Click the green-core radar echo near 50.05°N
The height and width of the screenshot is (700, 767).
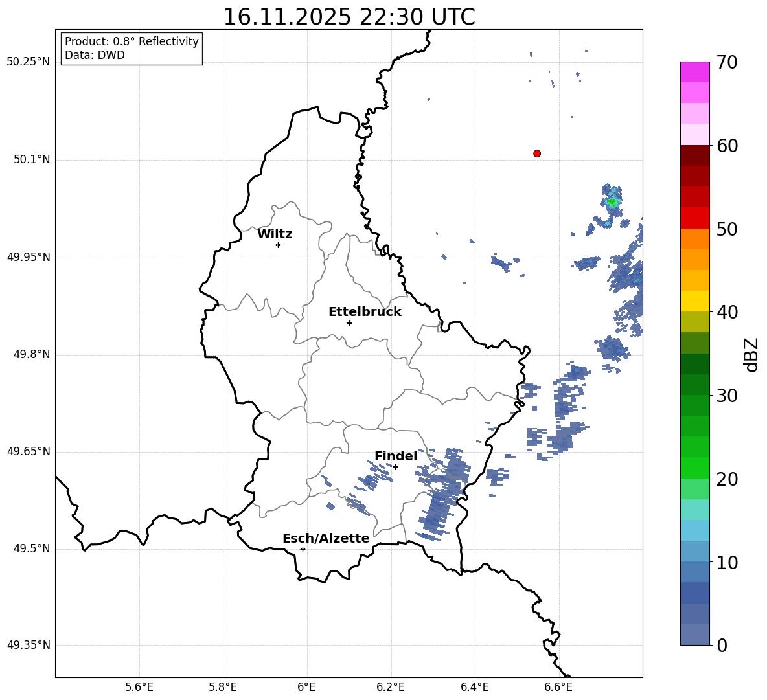pos(612,201)
